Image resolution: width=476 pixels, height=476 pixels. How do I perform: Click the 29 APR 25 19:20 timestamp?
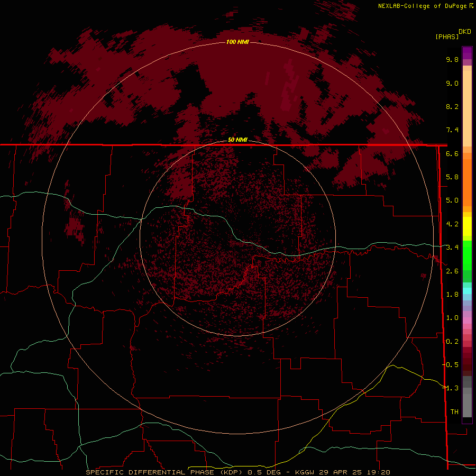(354, 472)
